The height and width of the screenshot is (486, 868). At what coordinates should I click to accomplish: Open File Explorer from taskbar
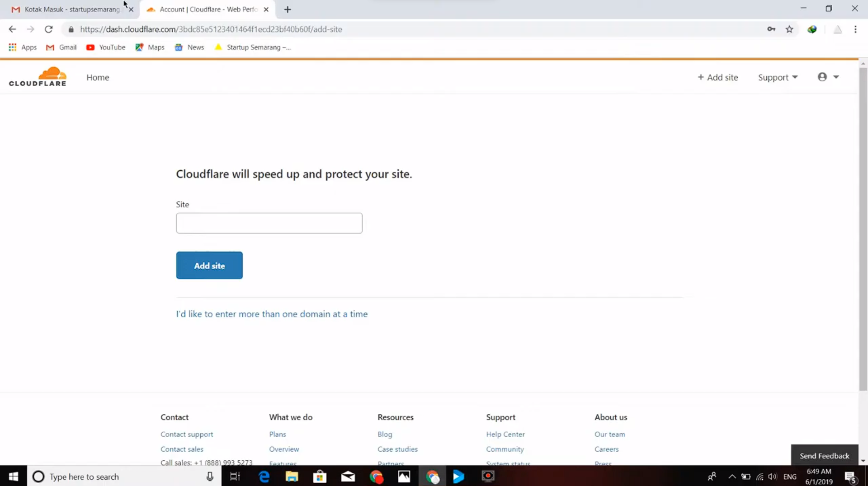pyautogui.click(x=292, y=476)
